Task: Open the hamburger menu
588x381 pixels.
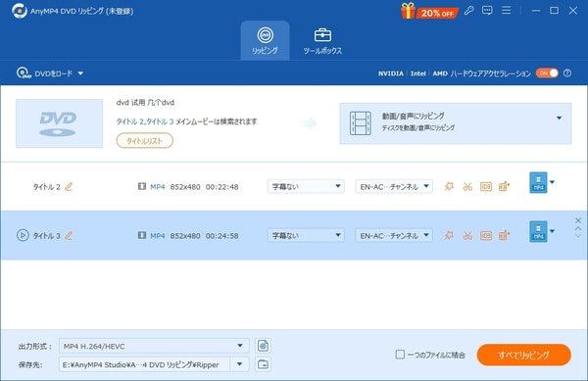Action: coord(507,11)
